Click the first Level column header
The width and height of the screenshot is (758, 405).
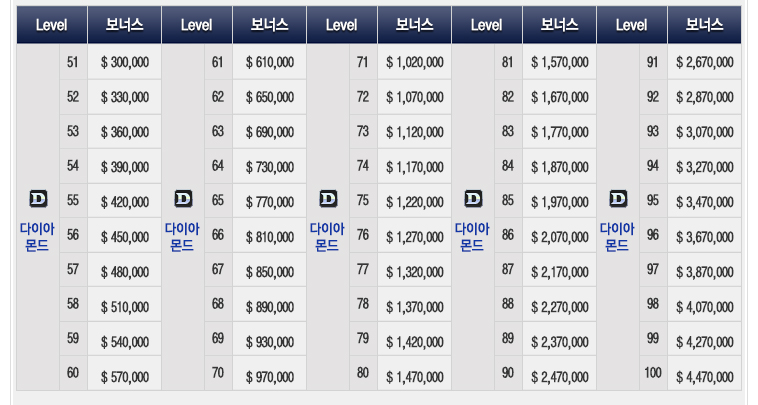pyautogui.click(x=52, y=25)
